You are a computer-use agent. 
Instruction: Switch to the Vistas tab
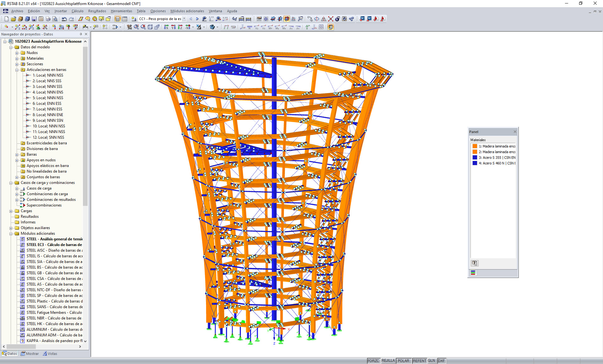(50, 353)
